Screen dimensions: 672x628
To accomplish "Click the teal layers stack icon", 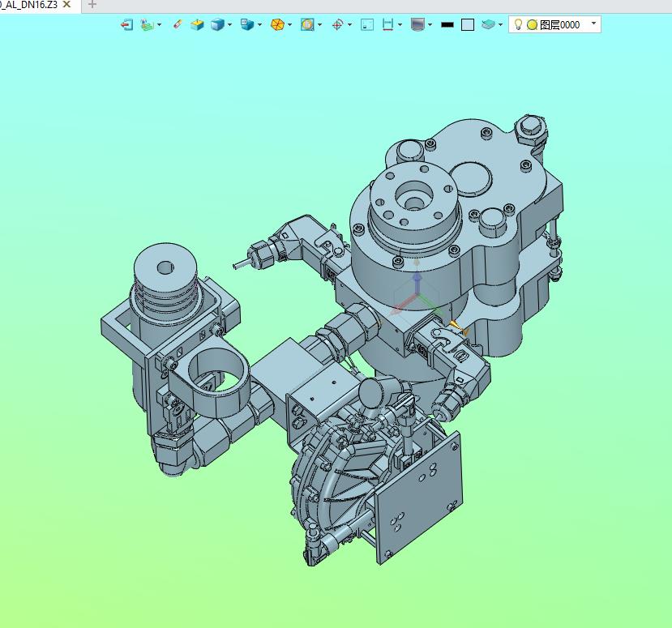I will 488,25.
